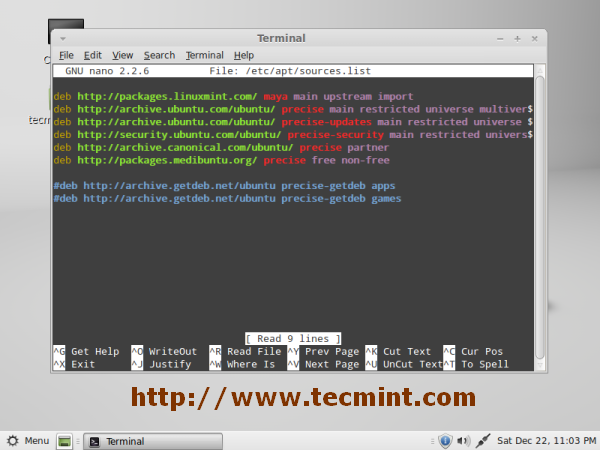600x450 pixels.
Task: Click the packages.linuxmint.com URL line
Action: (233, 96)
